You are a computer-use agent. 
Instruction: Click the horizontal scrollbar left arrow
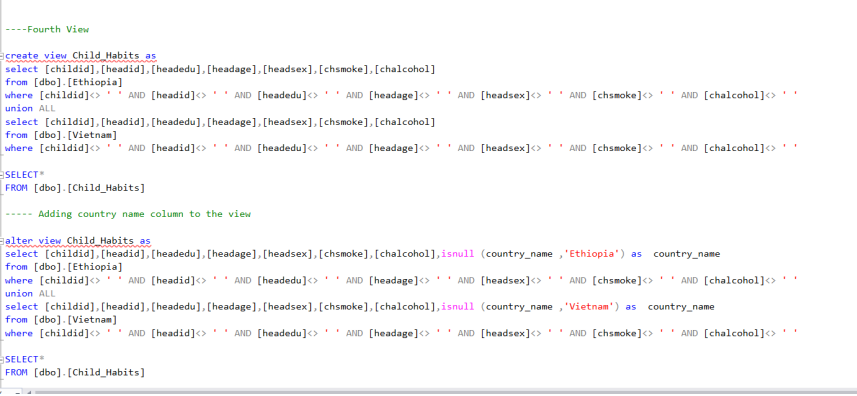pos(29,392)
